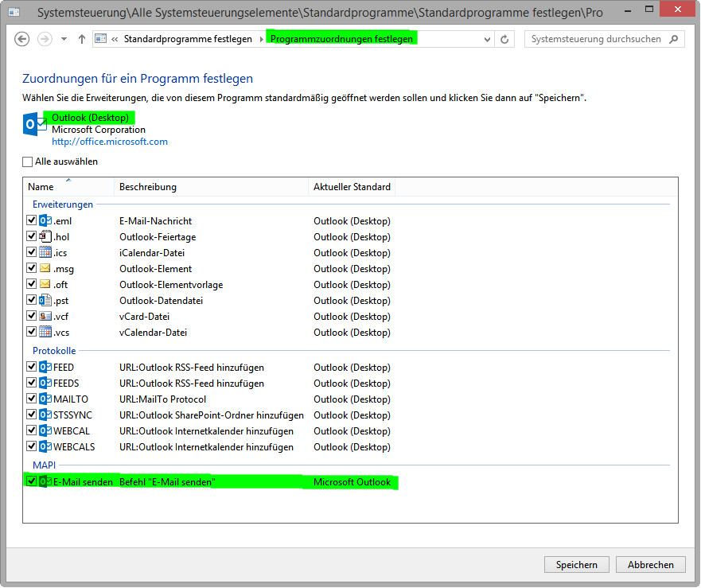Sort by the Beschreibung column header
Viewport: 701px width, 588px height.
click(212, 187)
